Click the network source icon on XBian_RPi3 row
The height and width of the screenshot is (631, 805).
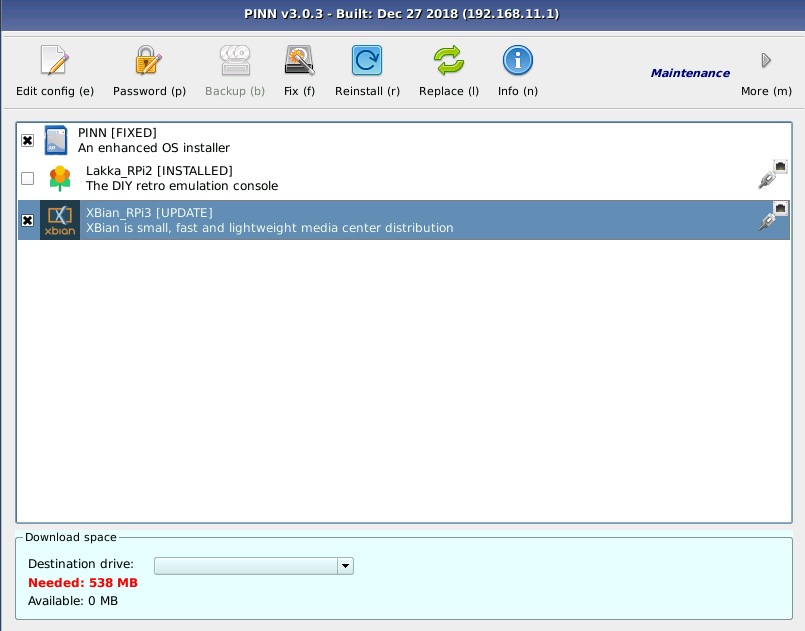pos(780,208)
